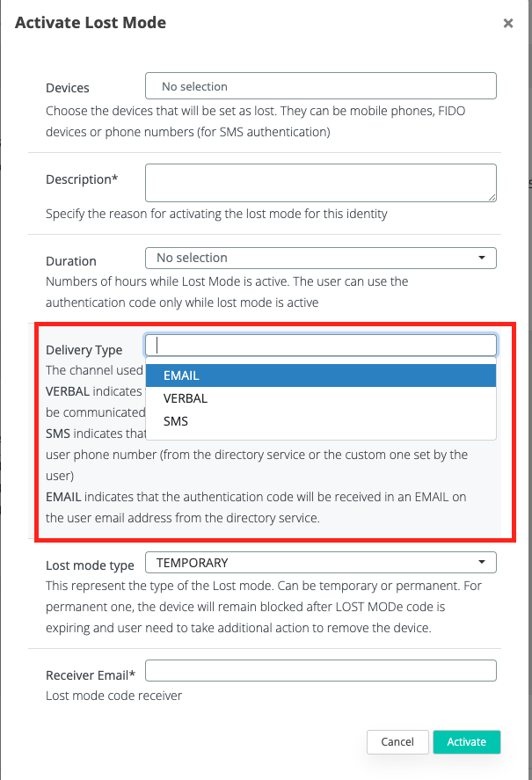The image size is (532, 780).
Task: Click the Devices field label
Action: click(68, 88)
